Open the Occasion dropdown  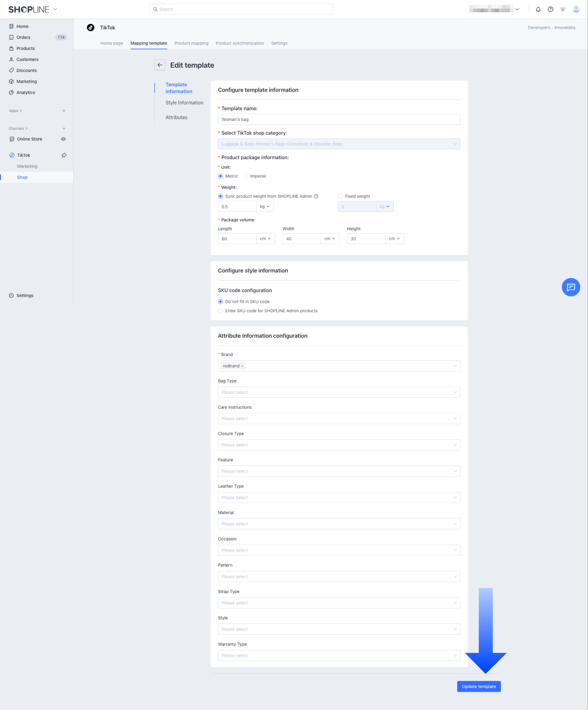339,550
